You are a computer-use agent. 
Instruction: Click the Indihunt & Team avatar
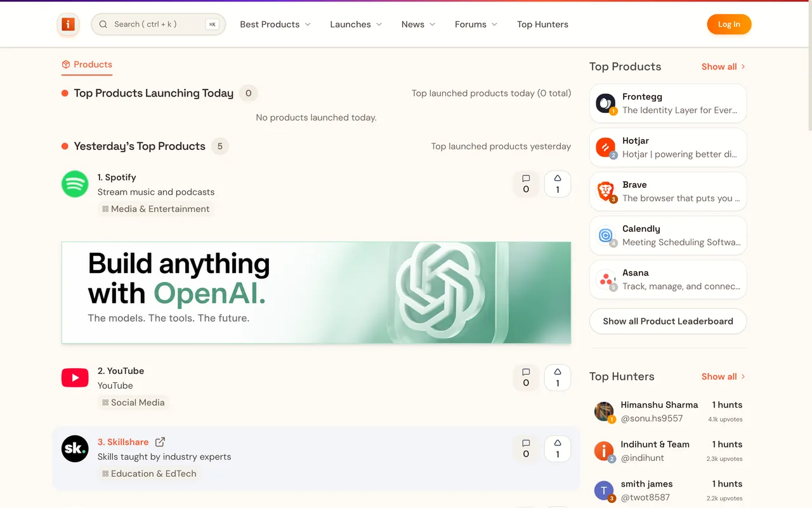pyautogui.click(x=604, y=451)
